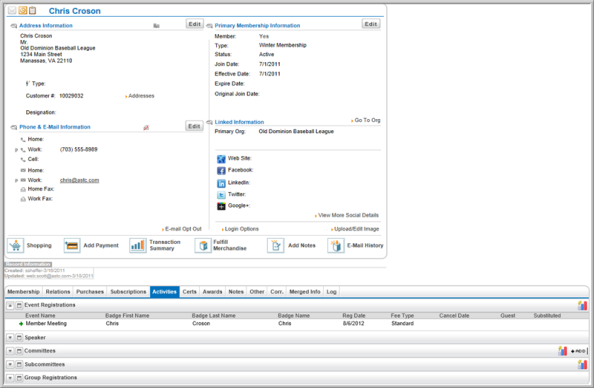Click the Record Information label
Viewport: 594px width, 388px height.
[x=28, y=264]
